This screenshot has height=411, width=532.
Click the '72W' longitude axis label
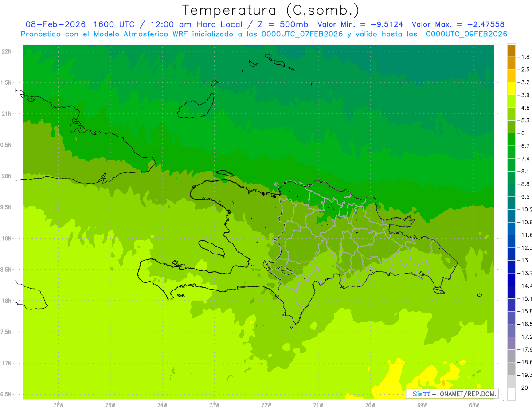(266, 405)
